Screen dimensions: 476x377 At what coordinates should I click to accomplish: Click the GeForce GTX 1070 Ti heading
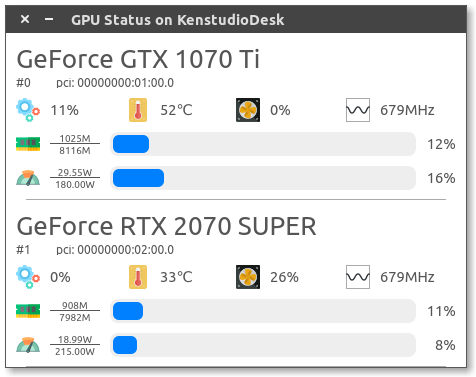tap(138, 59)
